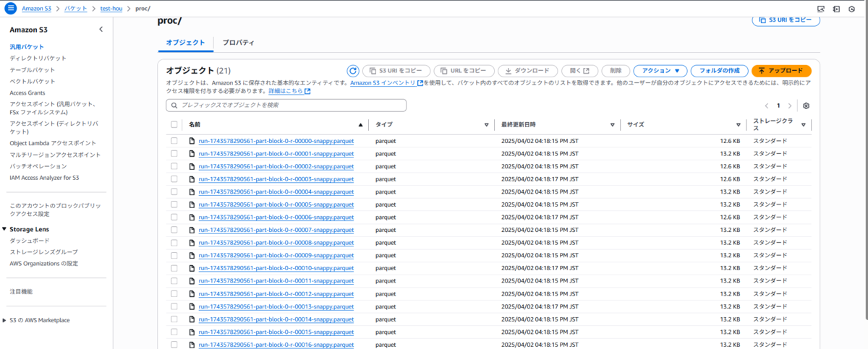The image size is (868, 349).
Task: Check the box for part 00006 parquet
Action: coord(174,217)
